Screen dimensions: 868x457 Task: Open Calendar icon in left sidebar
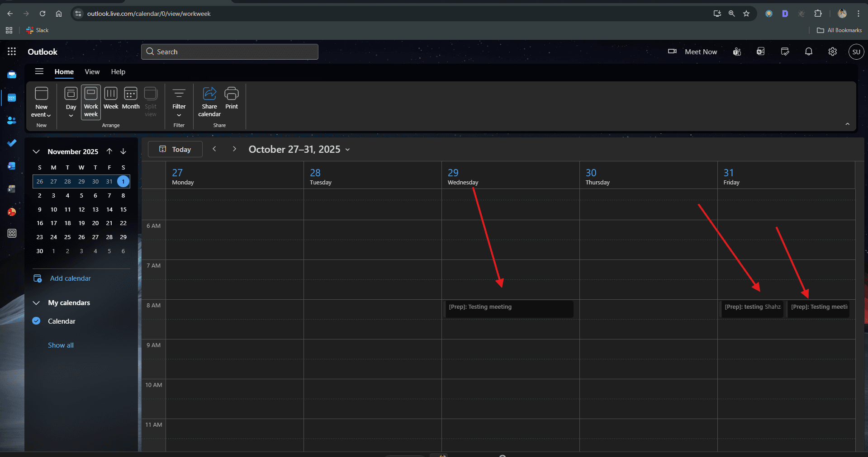tap(12, 98)
